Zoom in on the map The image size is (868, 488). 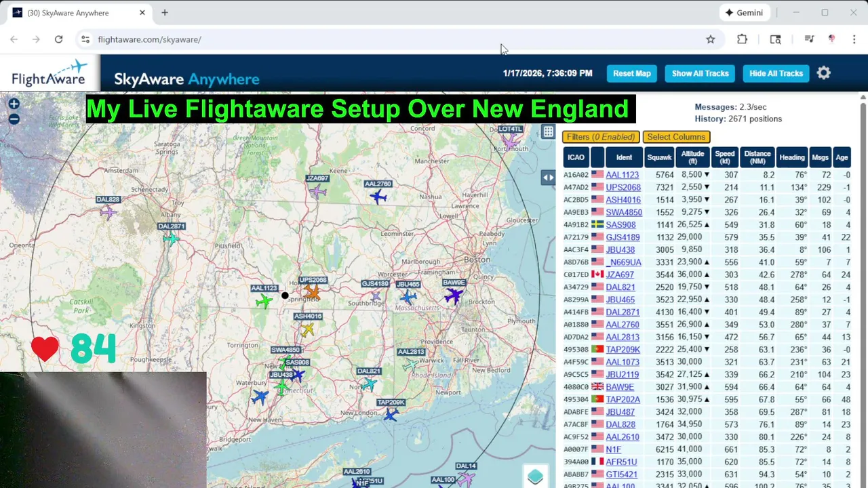[14, 104]
